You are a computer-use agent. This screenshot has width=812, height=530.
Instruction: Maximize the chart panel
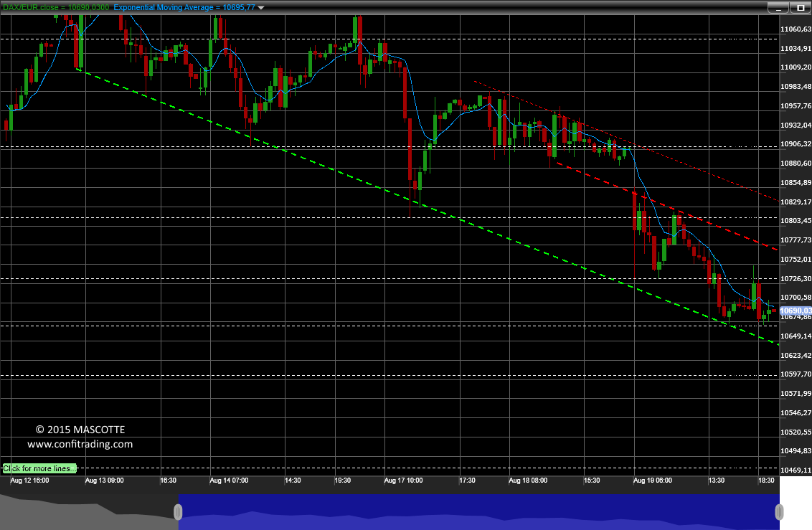801,8
